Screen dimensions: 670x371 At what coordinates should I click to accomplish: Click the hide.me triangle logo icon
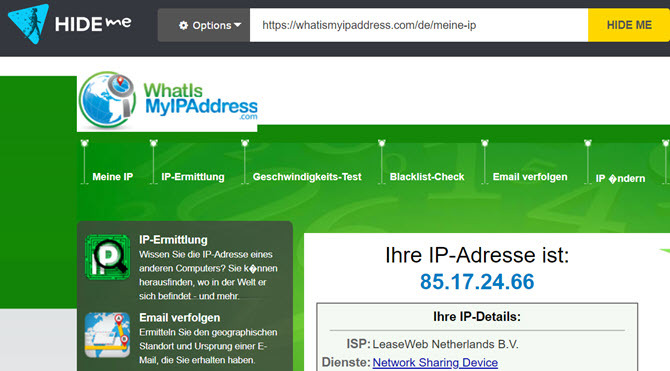[x=28, y=24]
